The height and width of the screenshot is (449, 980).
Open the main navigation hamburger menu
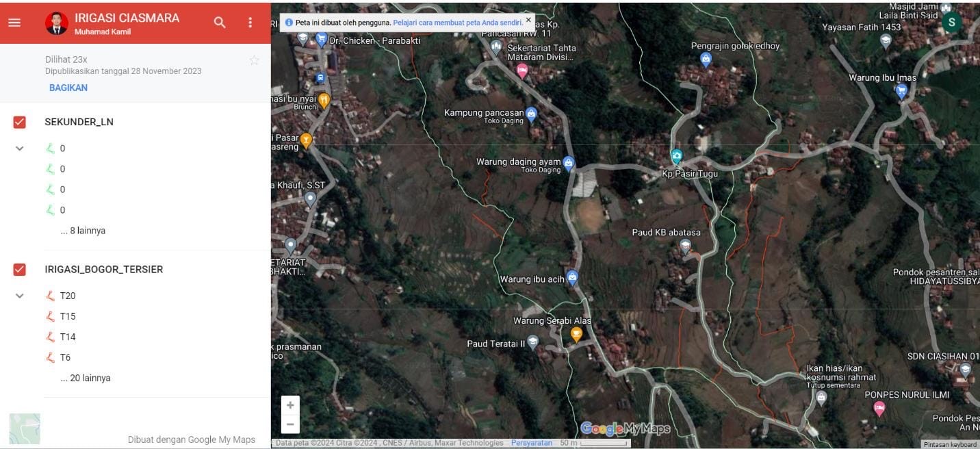click(x=14, y=21)
